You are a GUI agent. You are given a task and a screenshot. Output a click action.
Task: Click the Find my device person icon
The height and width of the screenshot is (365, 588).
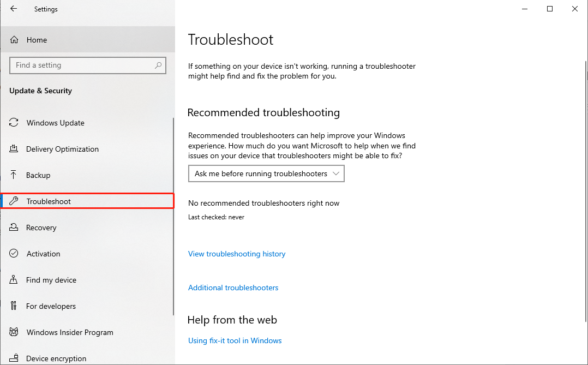point(14,280)
